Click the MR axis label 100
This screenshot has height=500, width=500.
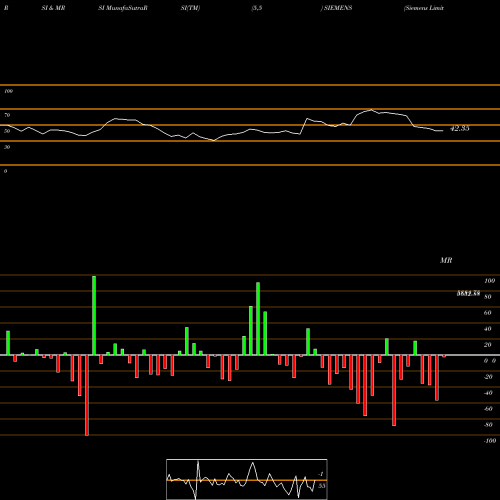point(489,281)
